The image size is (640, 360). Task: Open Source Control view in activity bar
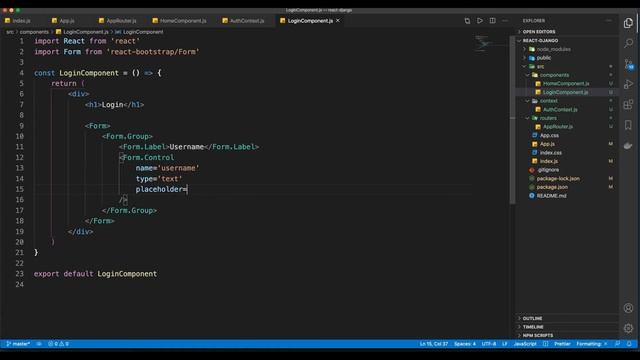coord(628,64)
